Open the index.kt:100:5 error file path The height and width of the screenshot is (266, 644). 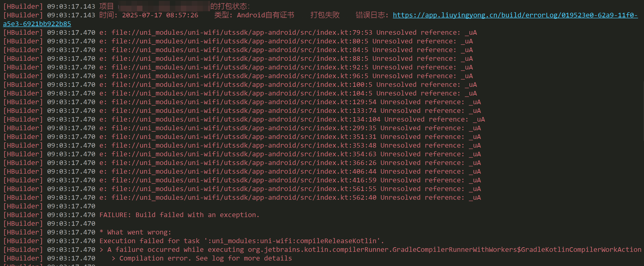pyautogui.click(x=242, y=85)
